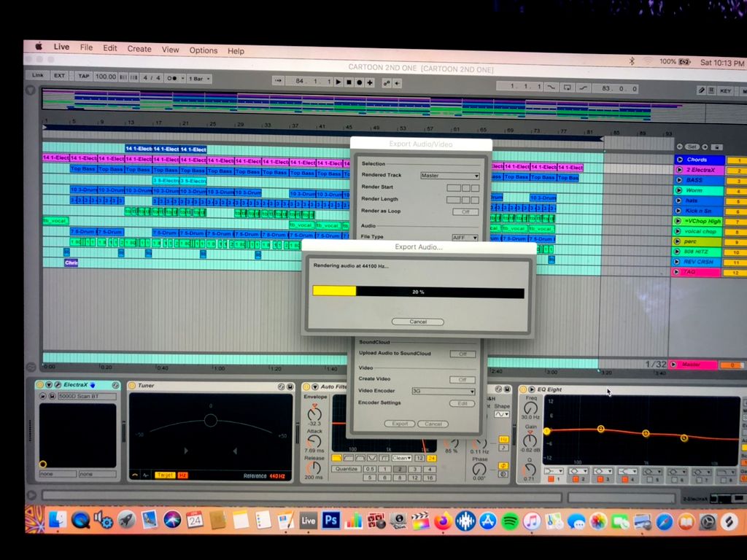Screen dimensions: 747x560
Task: Toggle track 1 activator for Chords
Action: click(737, 160)
